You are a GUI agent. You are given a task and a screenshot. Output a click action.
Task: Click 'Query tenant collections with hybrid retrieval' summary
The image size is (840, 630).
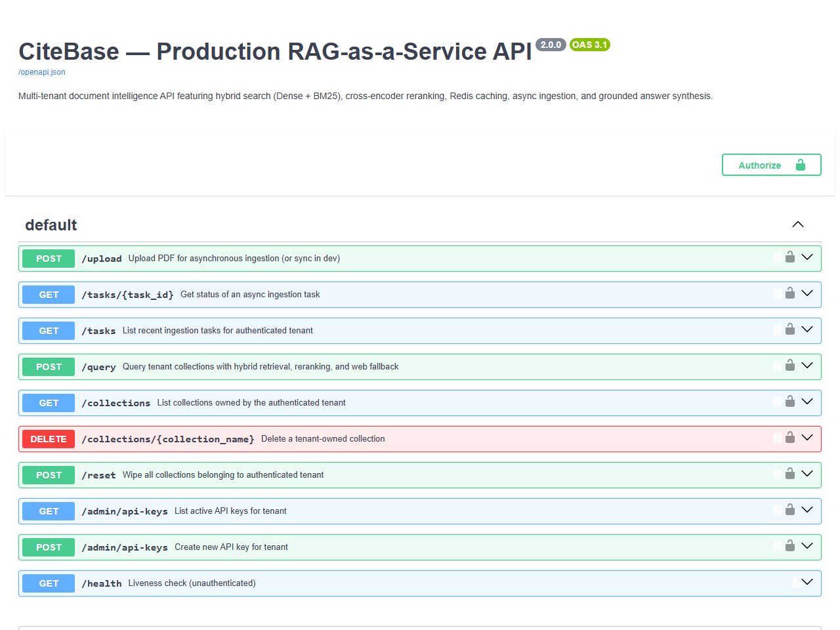[261, 367]
